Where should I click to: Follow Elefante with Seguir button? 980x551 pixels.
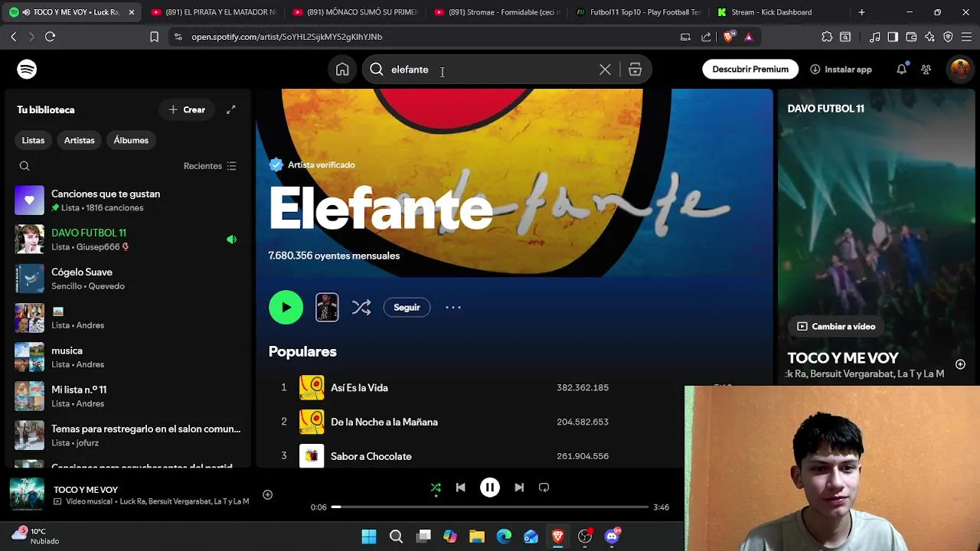tap(407, 308)
